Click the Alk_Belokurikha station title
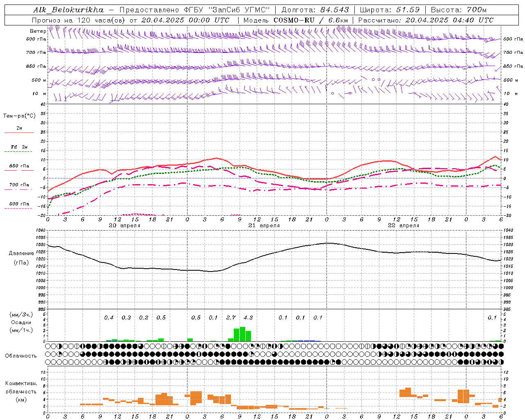This screenshot has width=525, height=420. click(x=68, y=10)
